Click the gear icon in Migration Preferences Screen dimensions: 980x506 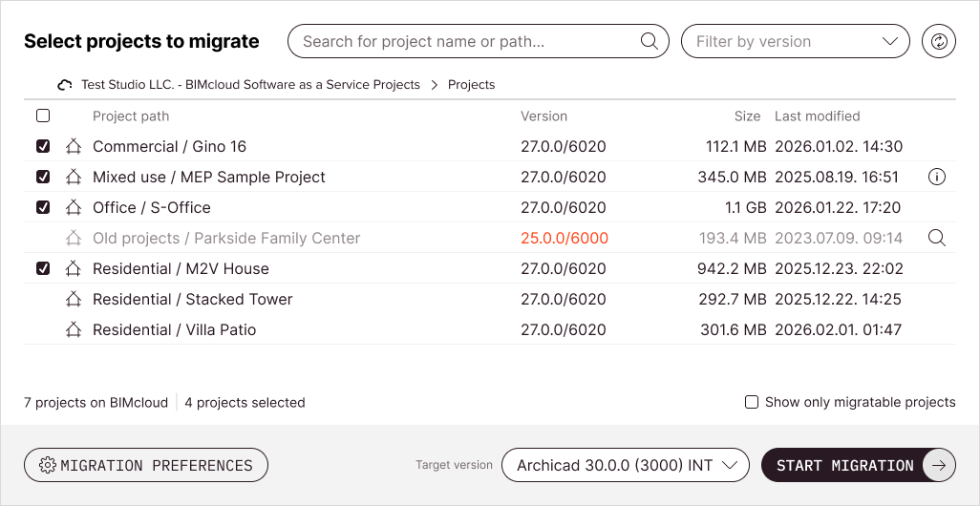(x=47, y=465)
